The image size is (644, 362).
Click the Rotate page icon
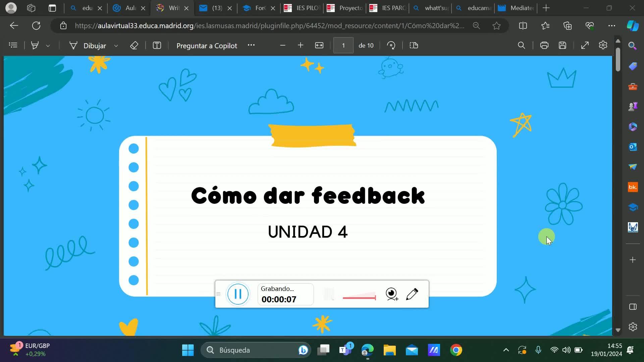pyautogui.click(x=391, y=46)
